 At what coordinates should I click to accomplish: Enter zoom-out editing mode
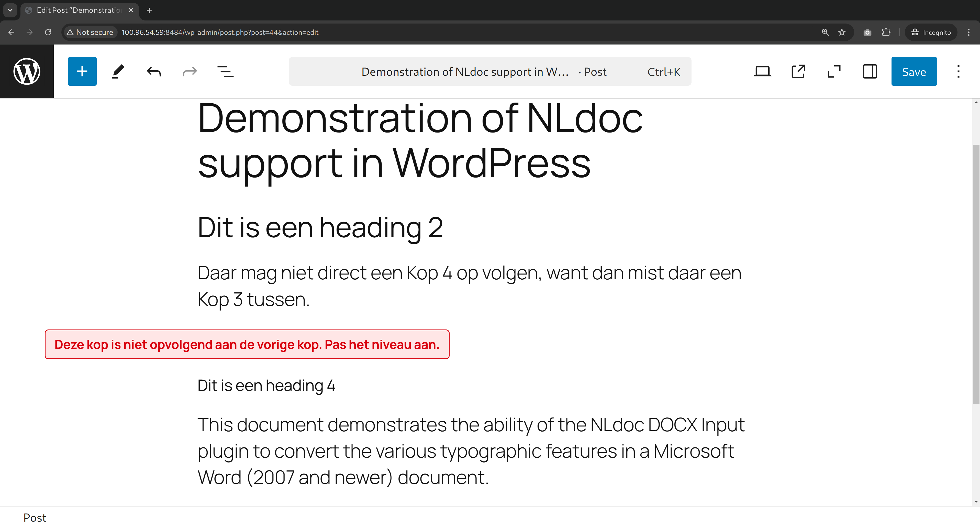point(834,71)
